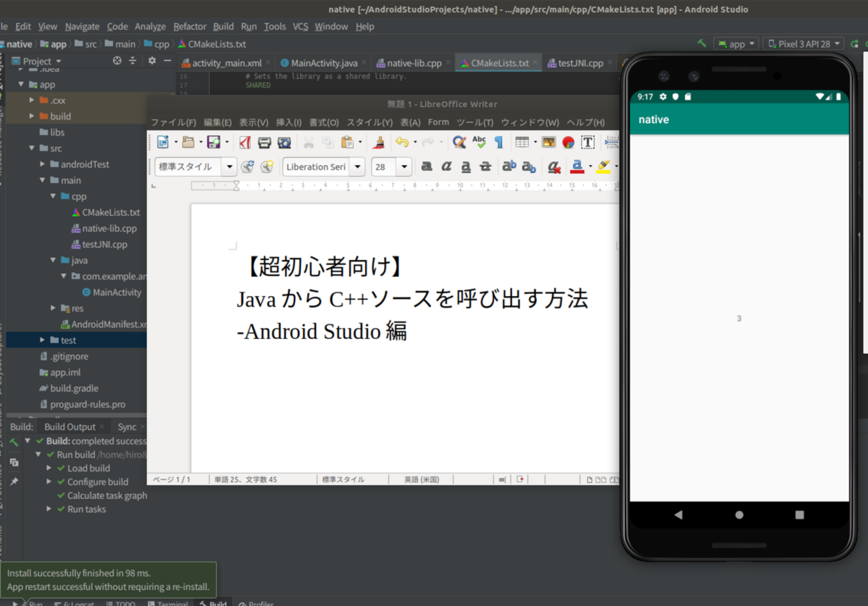Image resolution: width=868 pixels, height=606 pixels.
Task: Click Clear Direct Formatting icon
Action: point(554,166)
